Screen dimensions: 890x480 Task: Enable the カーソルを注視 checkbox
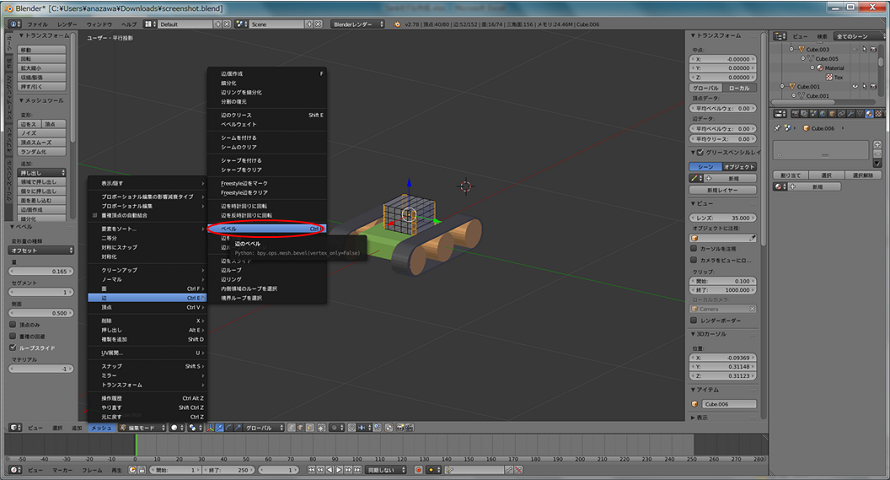point(696,246)
